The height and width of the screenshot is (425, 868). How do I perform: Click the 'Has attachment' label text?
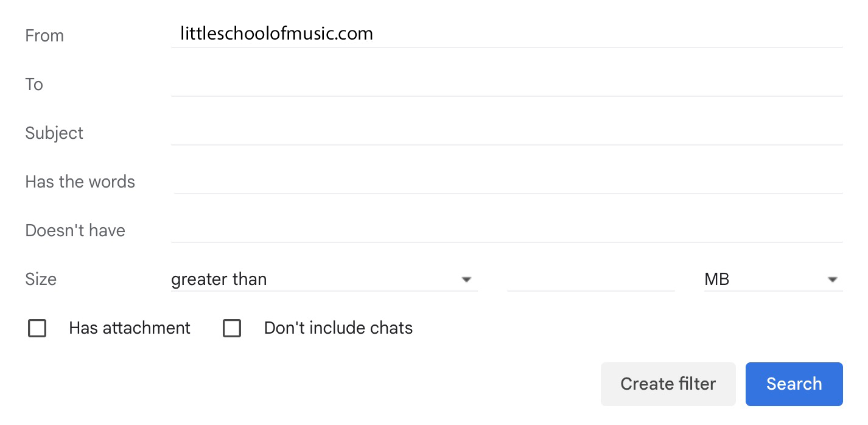click(x=130, y=328)
